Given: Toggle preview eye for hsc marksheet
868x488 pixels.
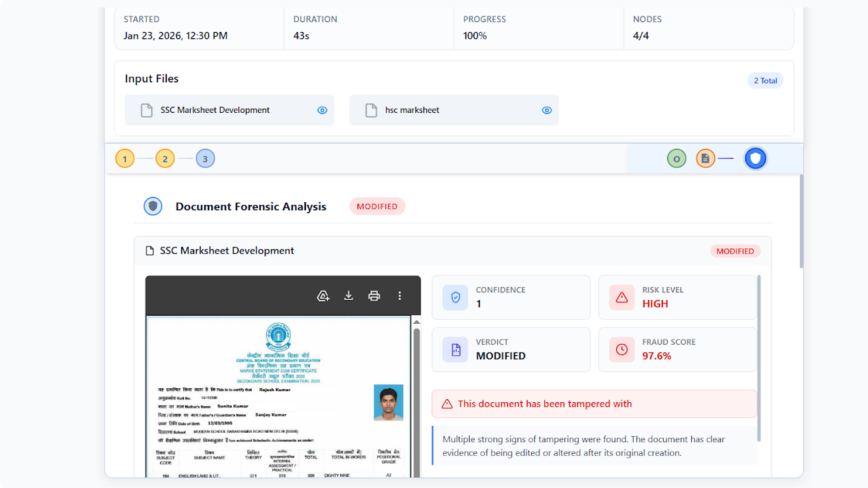Looking at the screenshot, I should pyautogui.click(x=547, y=110).
